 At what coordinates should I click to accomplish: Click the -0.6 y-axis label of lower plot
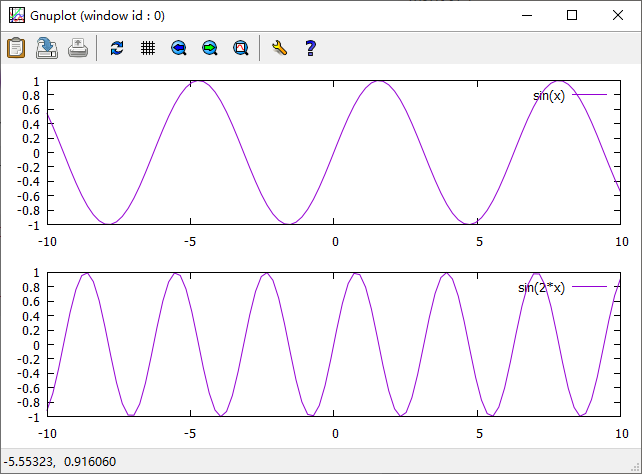(x=28, y=388)
